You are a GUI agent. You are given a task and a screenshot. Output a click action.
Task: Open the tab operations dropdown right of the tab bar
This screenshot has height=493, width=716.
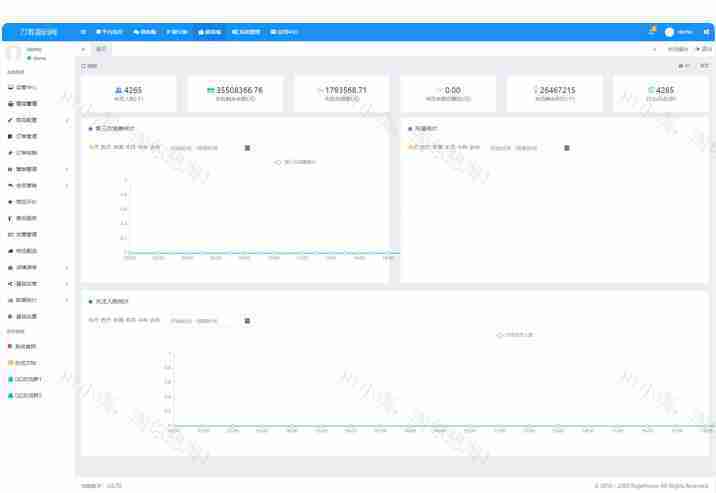point(676,49)
